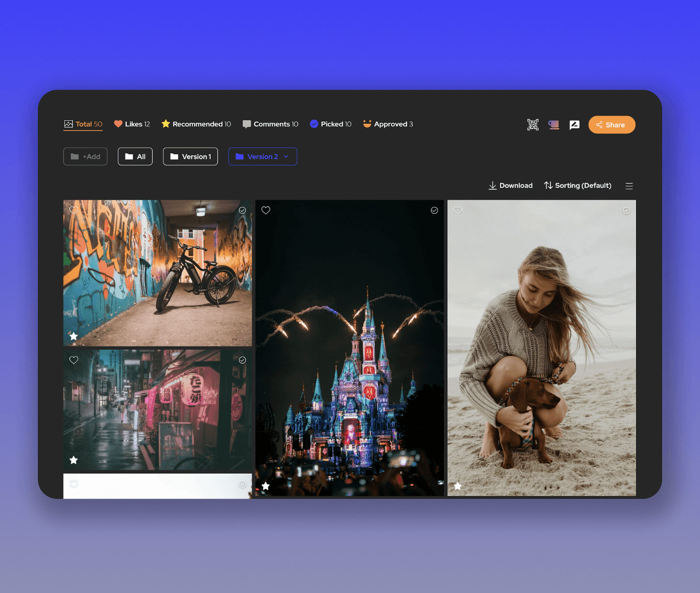Like the graffiti bicycle photo
Viewport: 700px width, 593px height.
(74, 210)
